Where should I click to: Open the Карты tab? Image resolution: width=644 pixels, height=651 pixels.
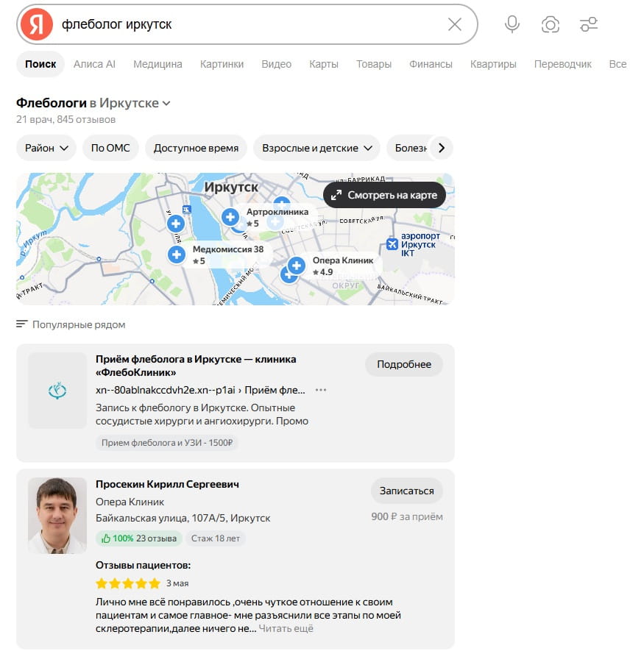pyautogui.click(x=324, y=64)
